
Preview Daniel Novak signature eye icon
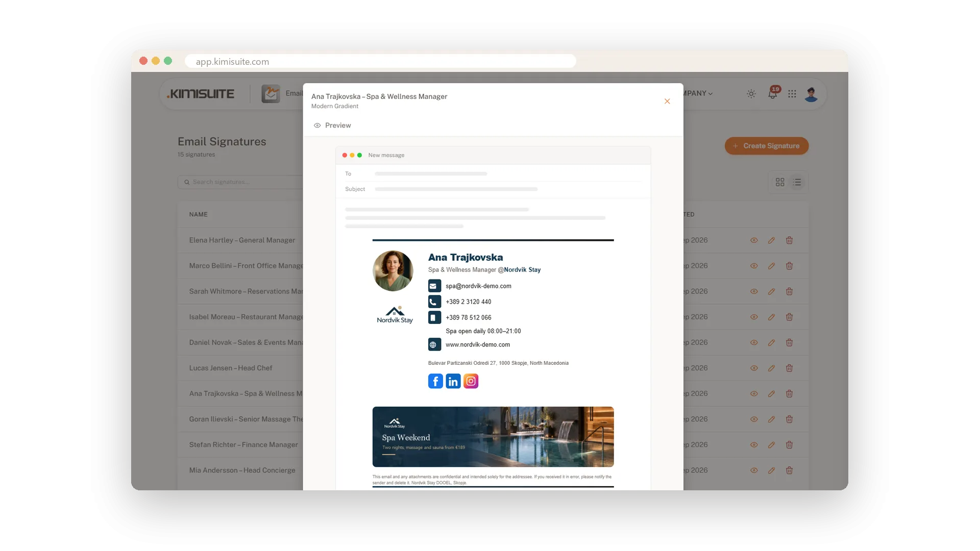pyautogui.click(x=754, y=342)
